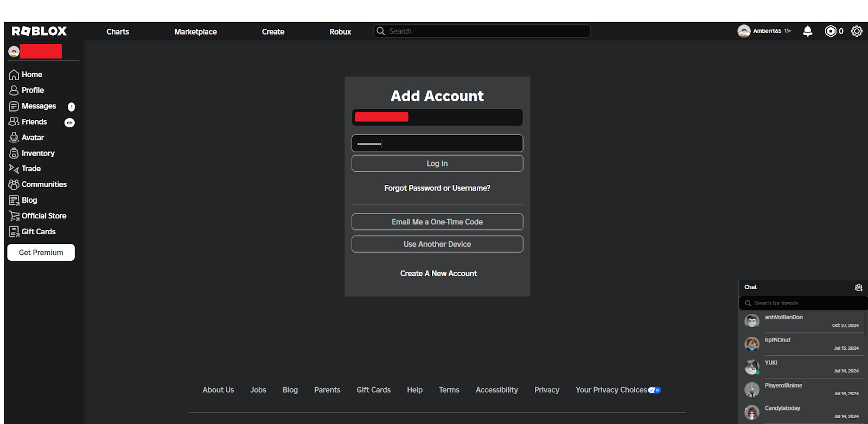The image size is (868, 424).
Task: Open Accessibility footer link
Action: [x=497, y=390]
